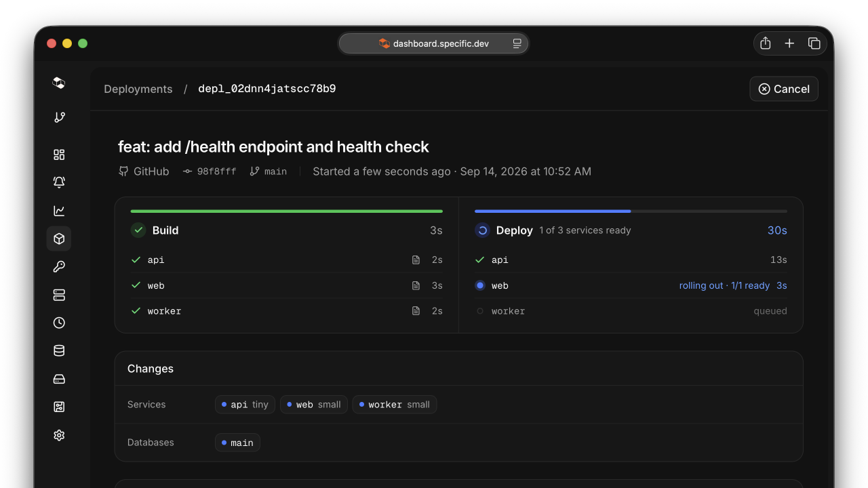Click the 'rolling out · 1/1 ready' status
Image resolution: width=868 pixels, height=488 pixels.
click(724, 286)
